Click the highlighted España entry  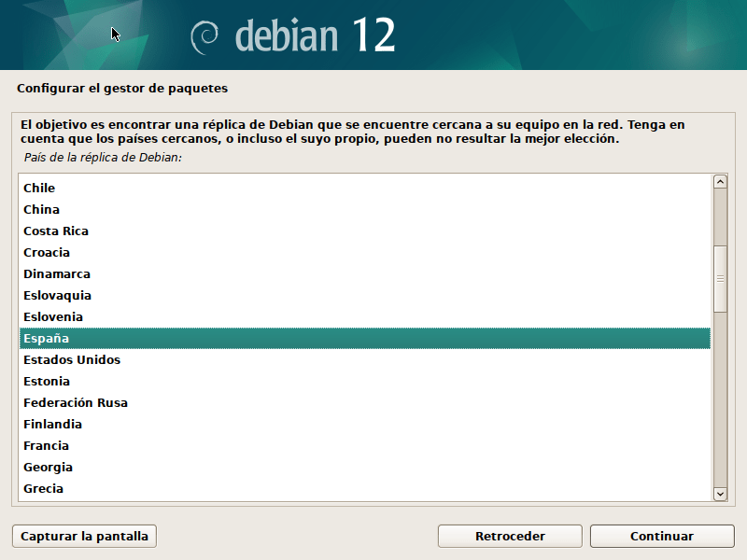(365, 338)
